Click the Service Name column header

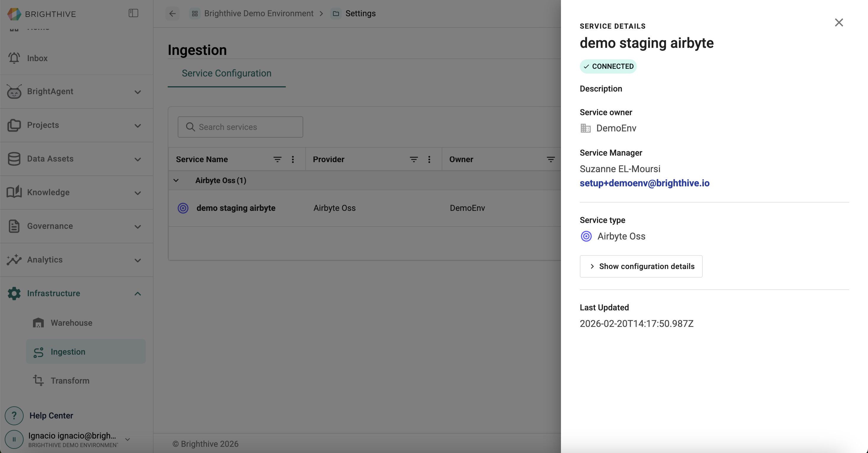[202, 159]
